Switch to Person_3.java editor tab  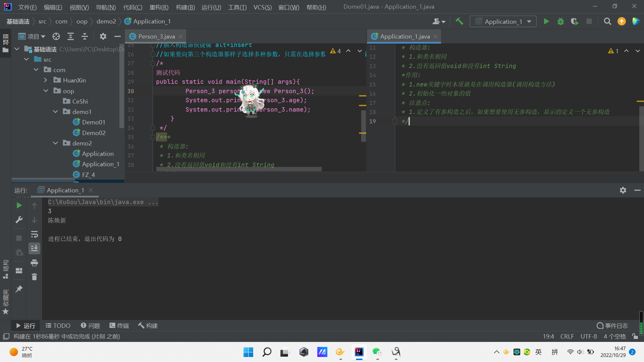click(x=156, y=37)
